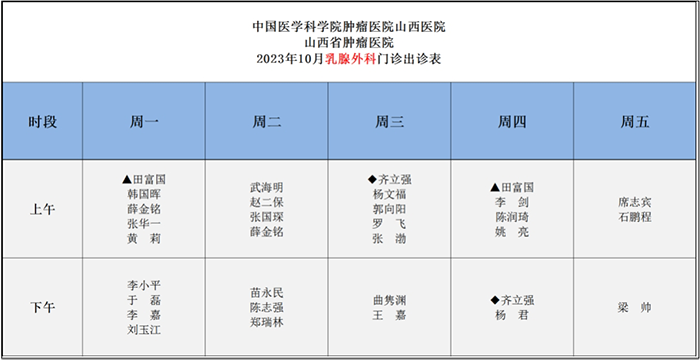Select the name 梁 帅

point(635,308)
